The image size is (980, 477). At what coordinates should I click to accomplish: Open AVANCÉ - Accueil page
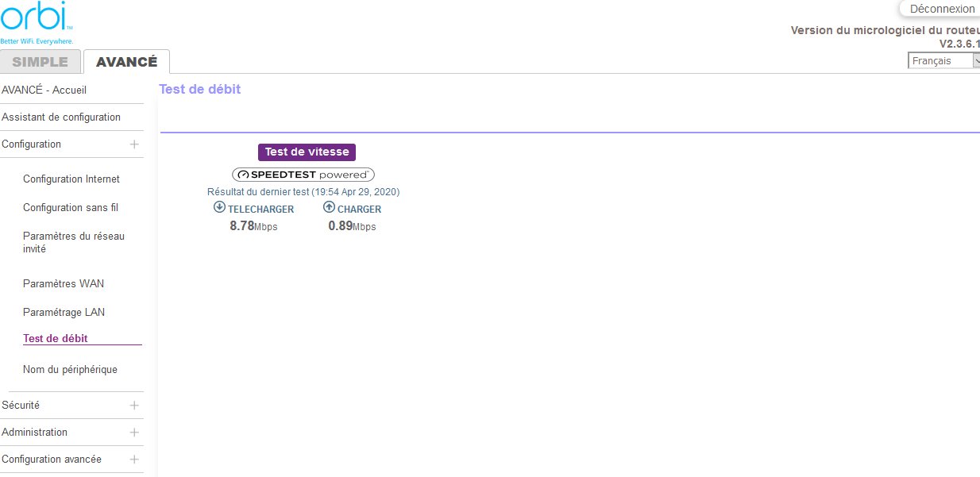pos(44,90)
